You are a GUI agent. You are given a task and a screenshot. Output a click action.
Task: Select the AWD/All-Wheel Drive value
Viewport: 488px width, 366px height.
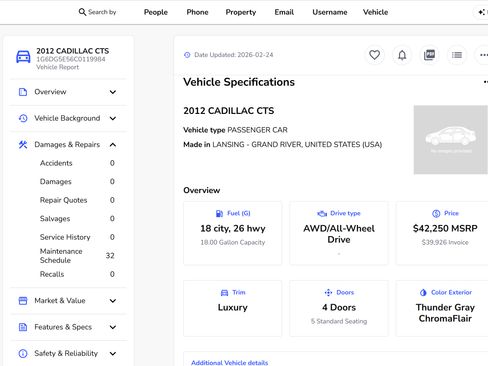[x=339, y=234]
